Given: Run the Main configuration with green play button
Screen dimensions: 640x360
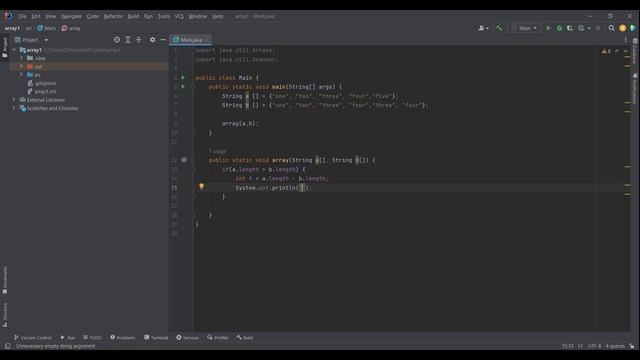Looking at the screenshot, I should (548, 28).
